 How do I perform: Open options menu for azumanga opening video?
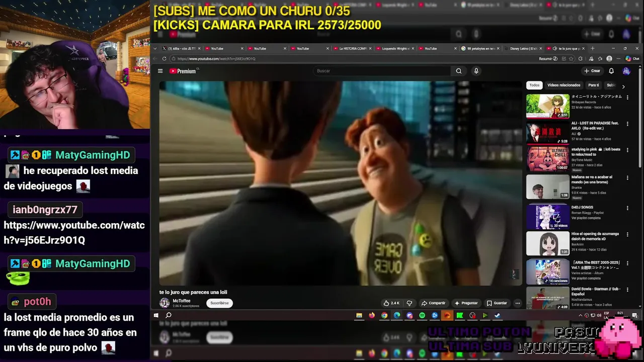tap(627, 234)
